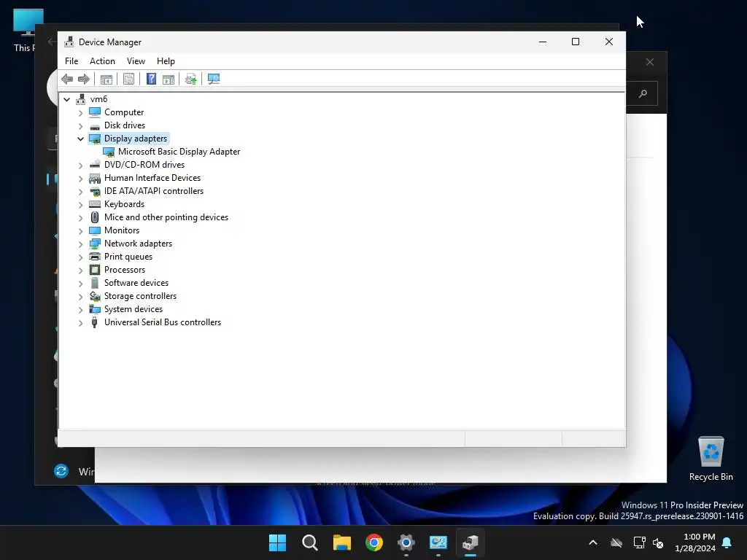Go back using the toolbar Back arrow
The height and width of the screenshot is (560, 747).
(x=67, y=79)
